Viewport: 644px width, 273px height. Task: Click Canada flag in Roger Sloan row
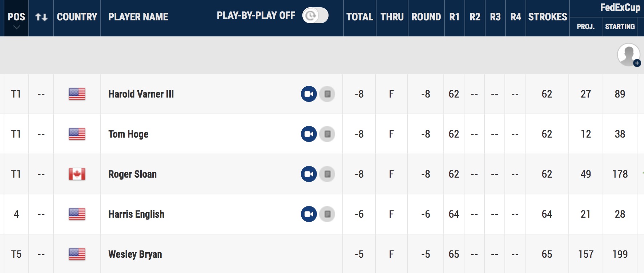coord(77,174)
